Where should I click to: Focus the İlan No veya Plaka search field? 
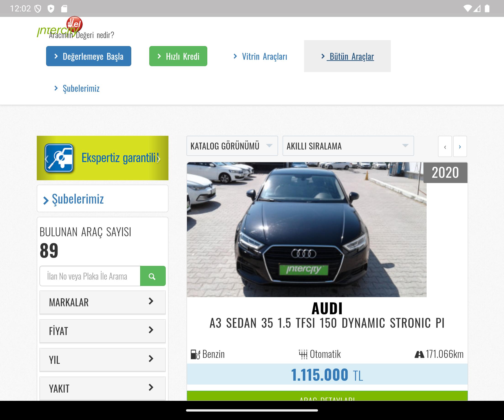(x=90, y=276)
